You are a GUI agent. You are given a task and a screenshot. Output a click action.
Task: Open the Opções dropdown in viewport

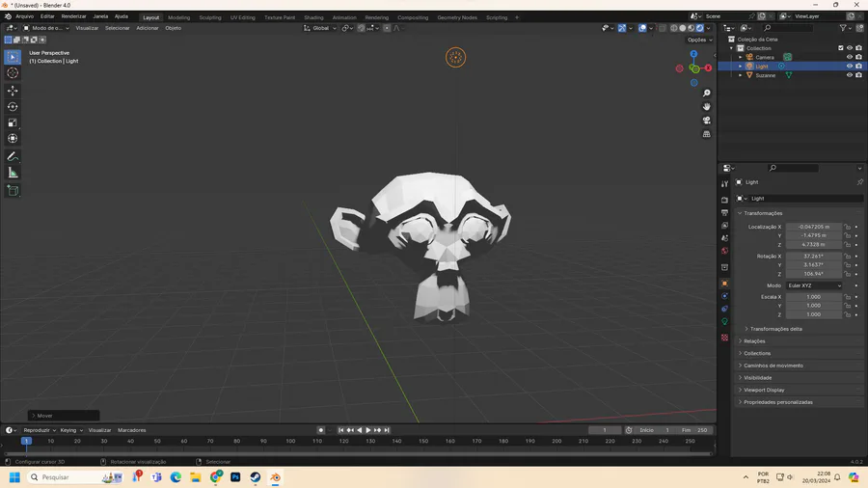click(x=699, y=40)
